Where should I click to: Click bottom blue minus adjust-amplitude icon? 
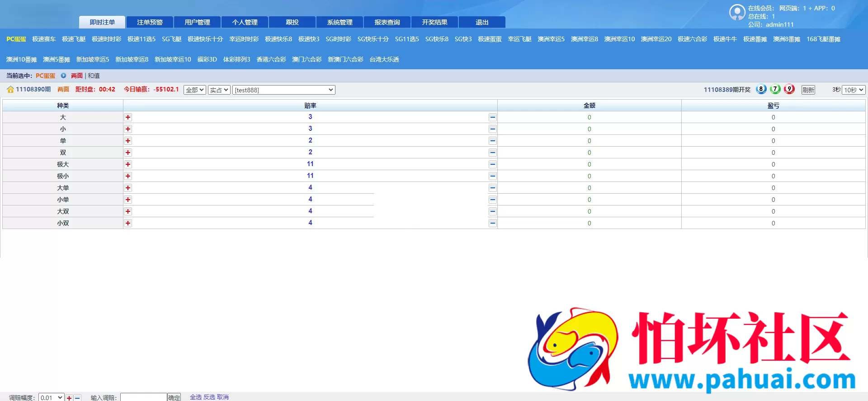77,398
